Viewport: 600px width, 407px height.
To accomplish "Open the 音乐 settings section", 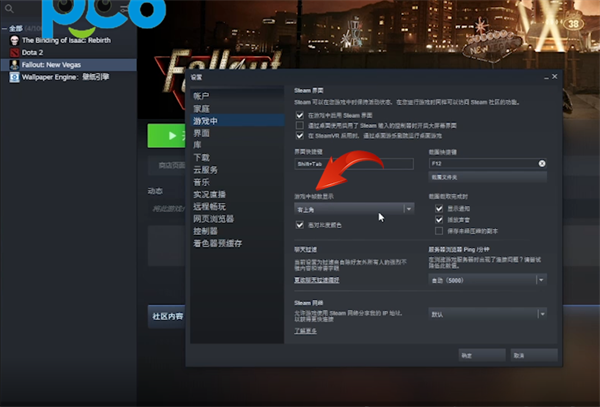I will [201, 182].
